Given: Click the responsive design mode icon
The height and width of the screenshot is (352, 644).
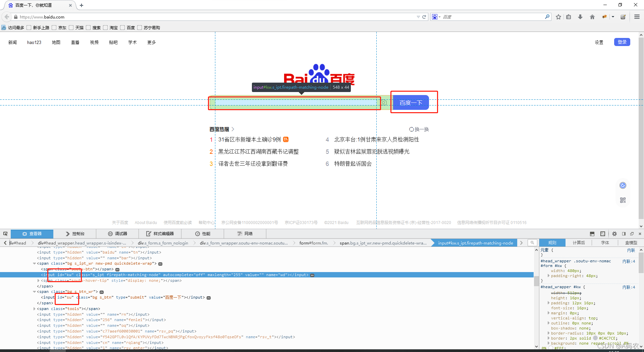Looking at the screenshot, I should [x=603, y=234].
